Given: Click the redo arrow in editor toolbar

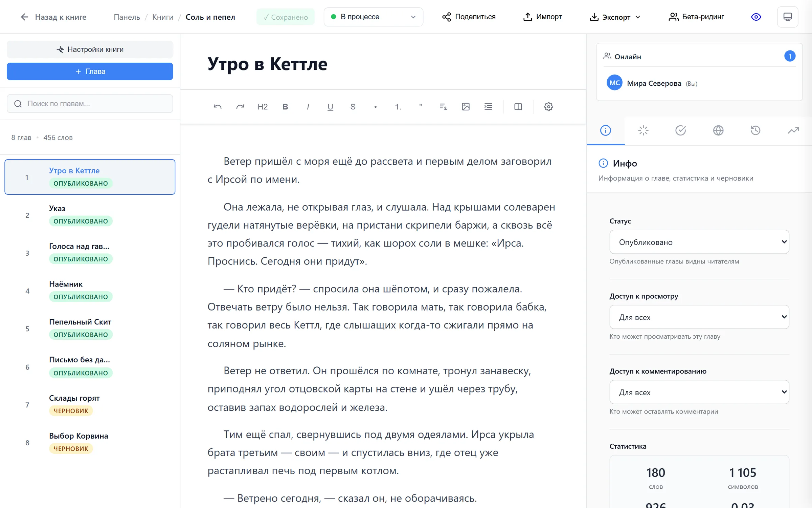Looking at the screenshot, I should point(240,107).
